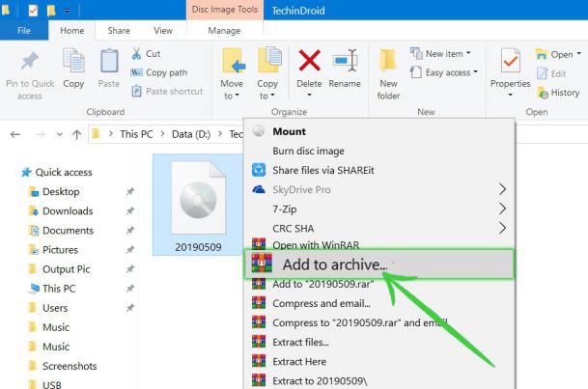588x389 pixels.
Task: Open the USB folder in navigation pane
Action: (x=52, y=384)
